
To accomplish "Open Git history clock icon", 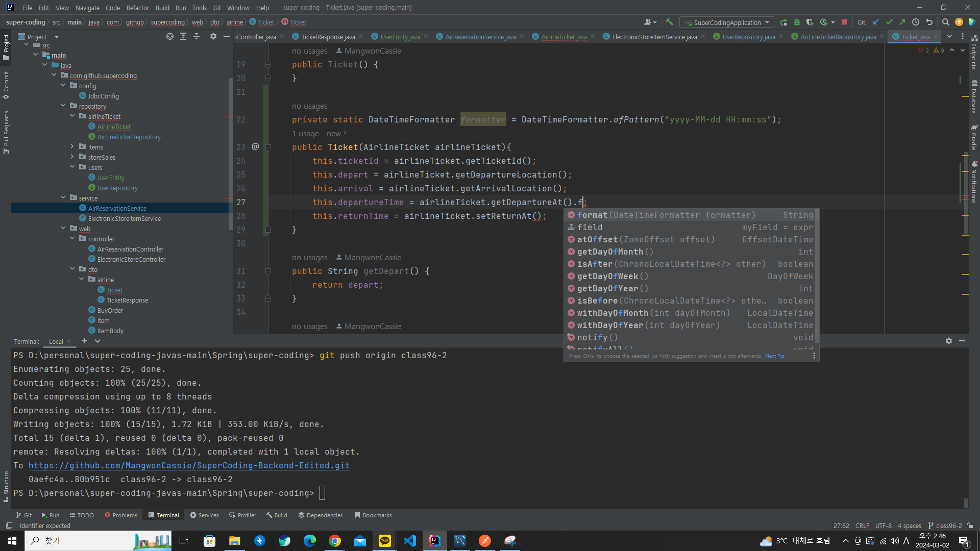I will pos(916,22).
